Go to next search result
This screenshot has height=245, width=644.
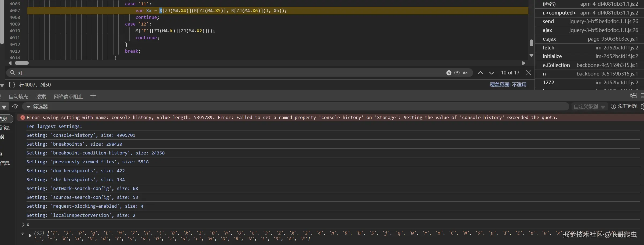[491, 73]
